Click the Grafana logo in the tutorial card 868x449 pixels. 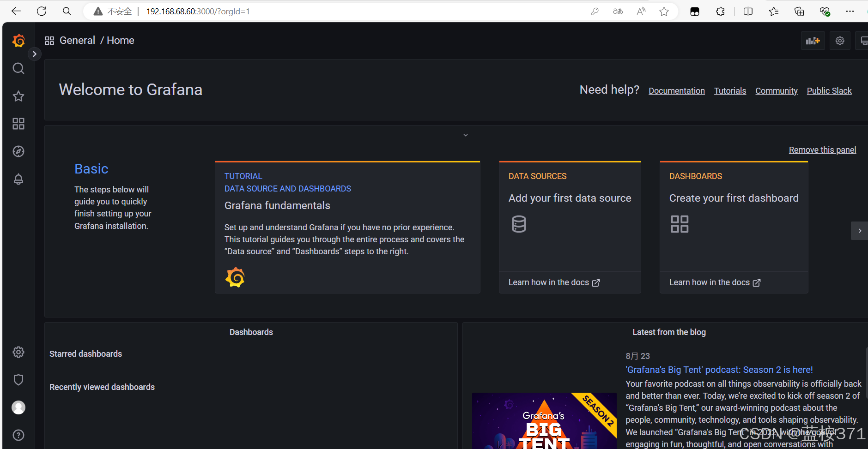tap(235, 277)
